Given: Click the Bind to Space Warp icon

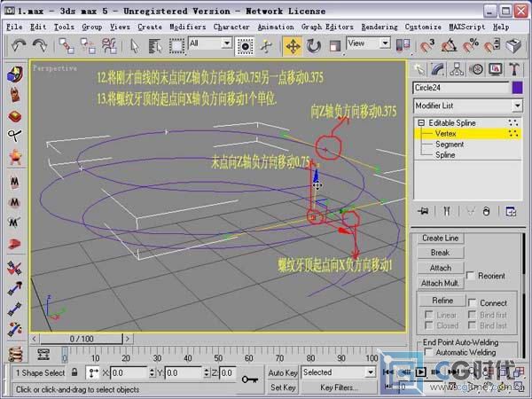Looking at the screenshot, I should click(x=109, y=46).
